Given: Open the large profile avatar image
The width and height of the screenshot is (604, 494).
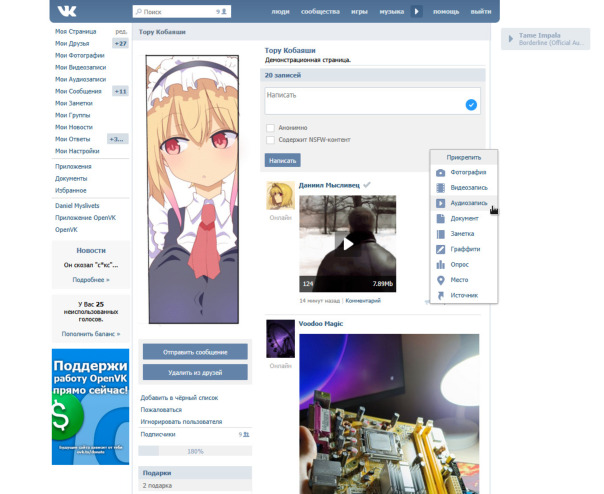Looking at the screenshot, I should pyautogui.click(x=192, y=189).
